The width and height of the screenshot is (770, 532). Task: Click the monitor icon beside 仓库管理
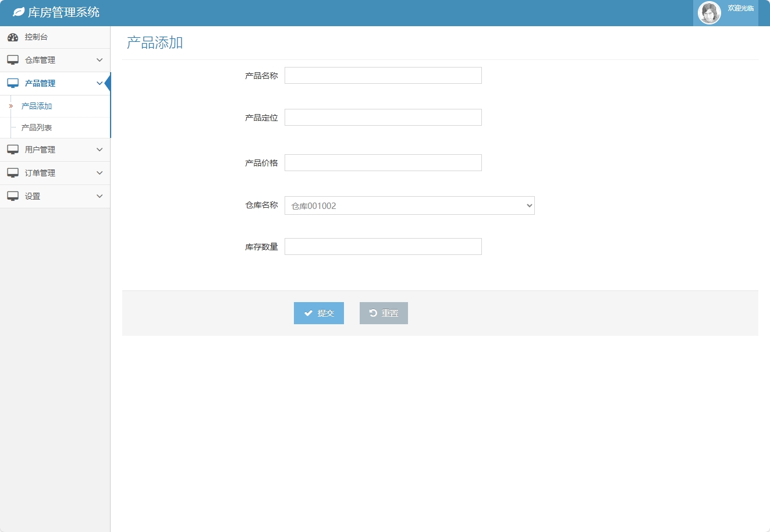click(12, 59)
